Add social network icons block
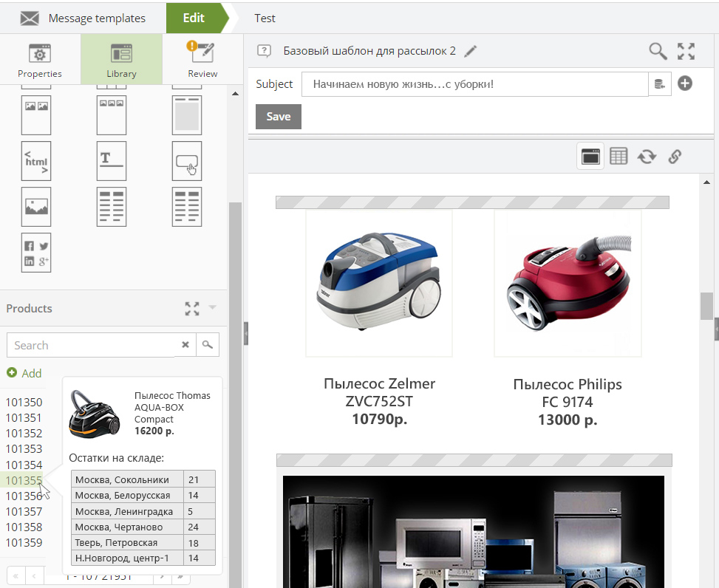This screenshot has height=588, width=719. [36, 253]
